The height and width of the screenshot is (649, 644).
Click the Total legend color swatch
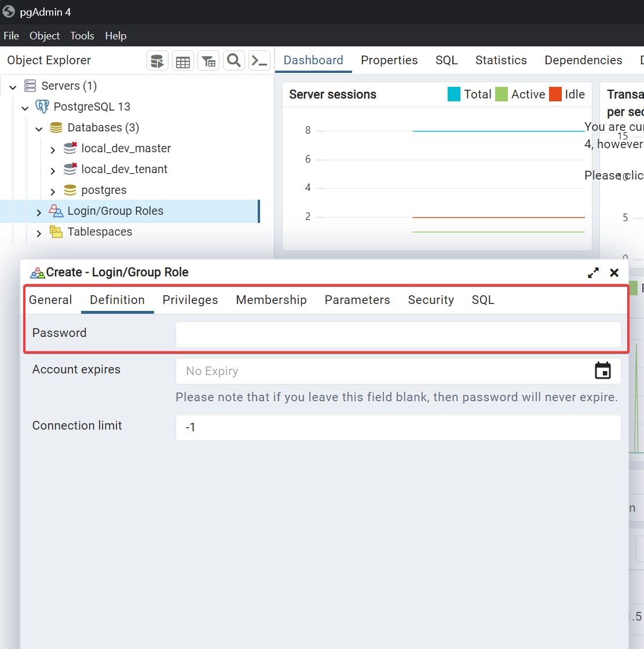(454, 94)
